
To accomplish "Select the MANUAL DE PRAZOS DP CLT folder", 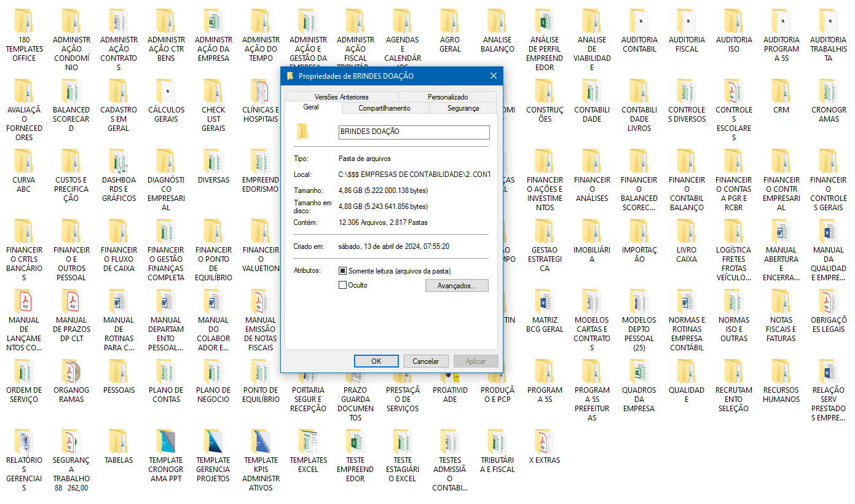I will [71, 302].
